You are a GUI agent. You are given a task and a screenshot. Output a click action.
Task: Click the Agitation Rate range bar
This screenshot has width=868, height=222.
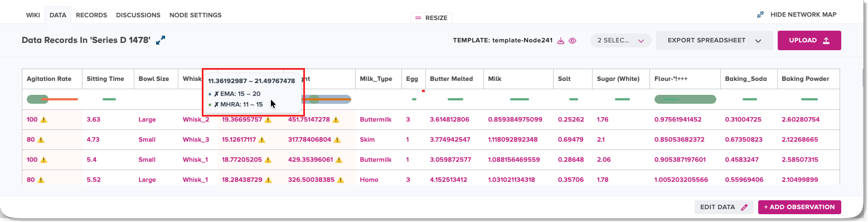(x=52, y=99)
